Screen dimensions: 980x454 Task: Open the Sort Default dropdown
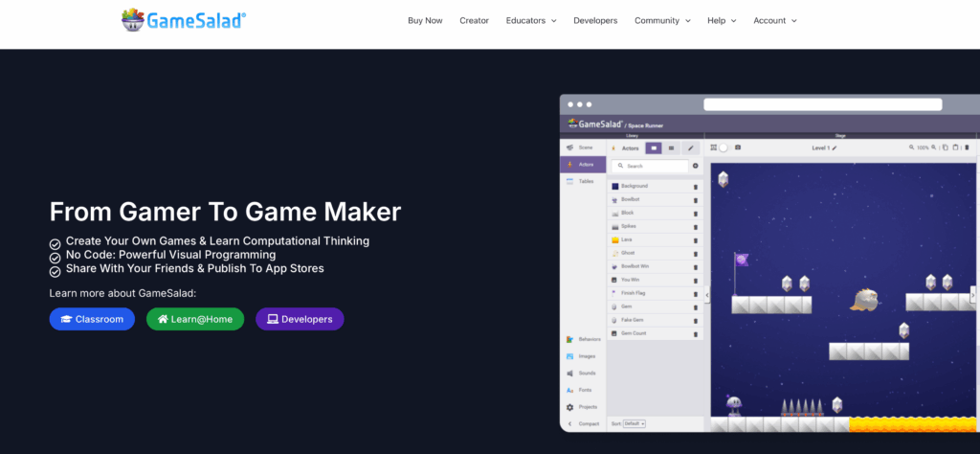[x=635, y=422]
